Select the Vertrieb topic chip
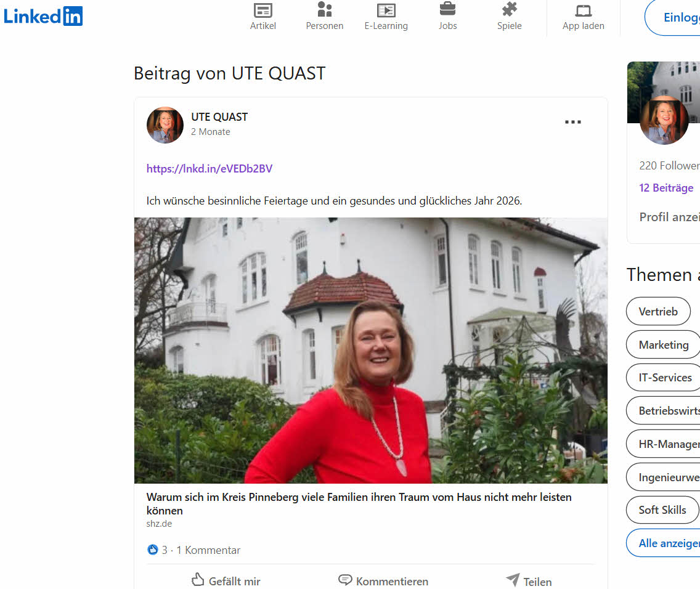This screenshot has width=700, height=589. click(x=658, y=312)
